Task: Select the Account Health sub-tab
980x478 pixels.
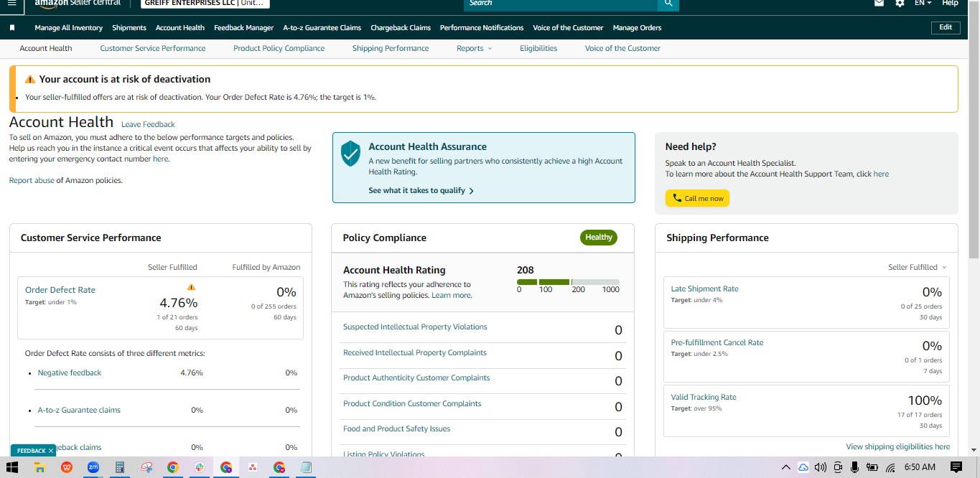Action: coord(46,48)
